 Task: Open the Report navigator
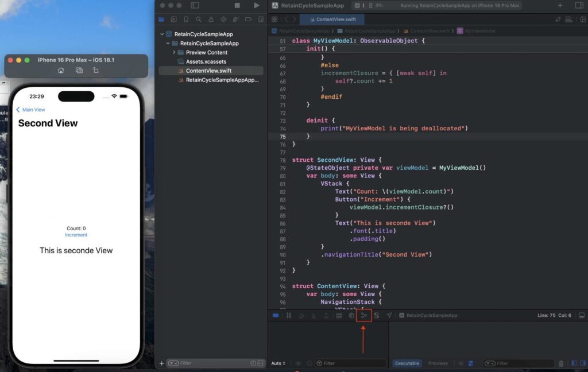click(x=261, y=20)
